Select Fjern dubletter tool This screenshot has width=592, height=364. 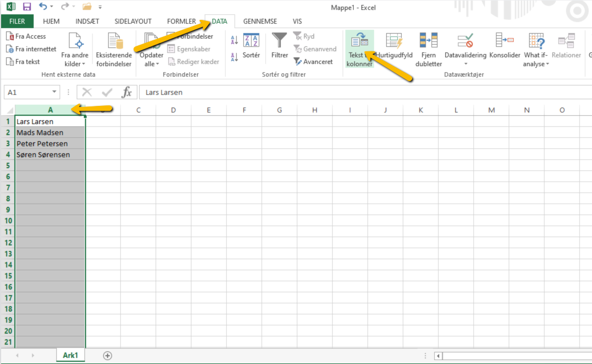(x=429, y=41)
